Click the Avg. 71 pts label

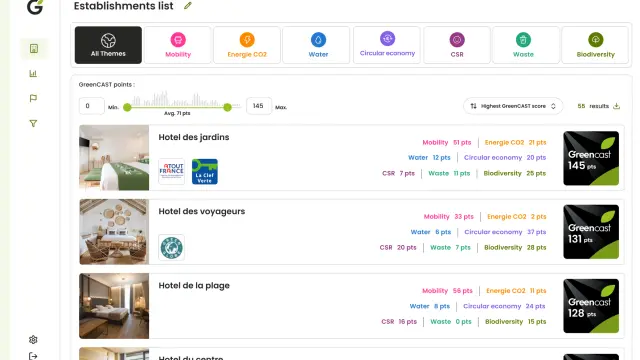click(177, 113)
